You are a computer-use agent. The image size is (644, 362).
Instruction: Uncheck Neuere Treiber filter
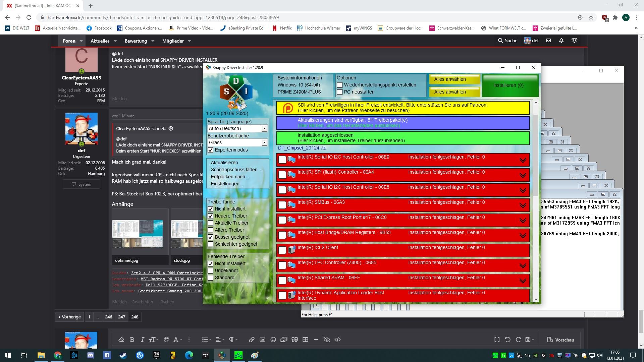[x=210, y=216]
